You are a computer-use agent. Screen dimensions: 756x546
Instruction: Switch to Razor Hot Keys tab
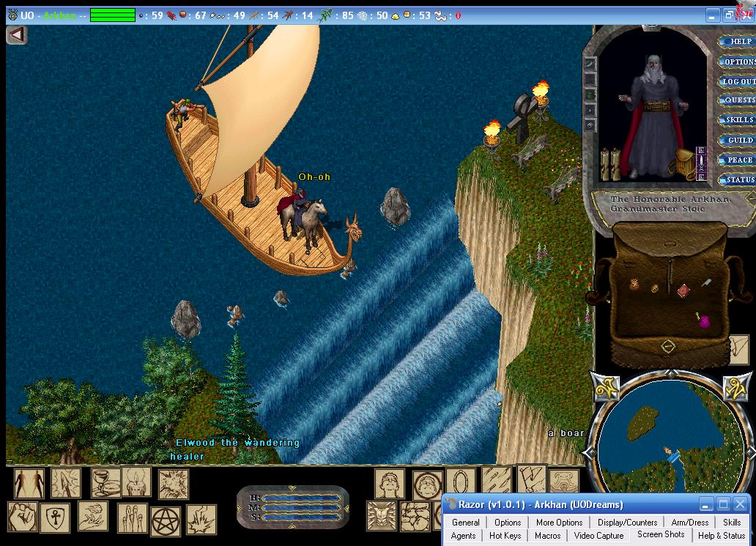coord(505,536)
